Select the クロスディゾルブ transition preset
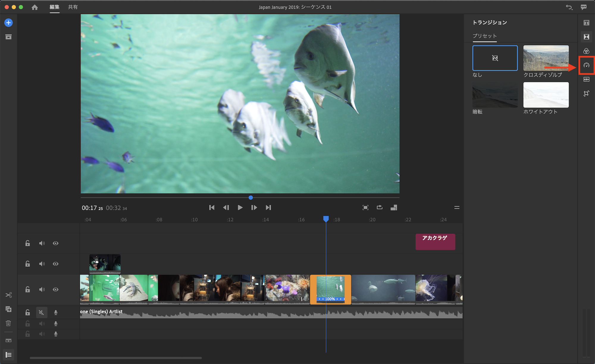This screenshot has width=595, height=364. click(546, 58)
